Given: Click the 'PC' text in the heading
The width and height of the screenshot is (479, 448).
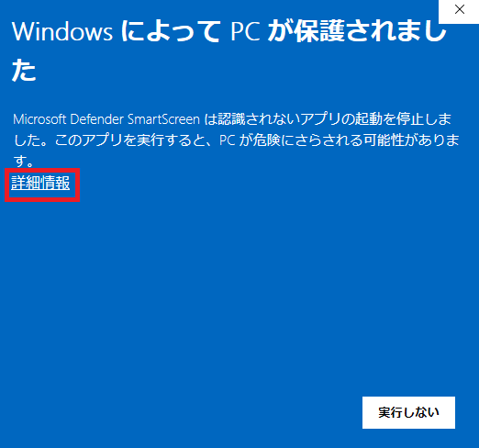Looking at the screenshot, I should (245, 32).
